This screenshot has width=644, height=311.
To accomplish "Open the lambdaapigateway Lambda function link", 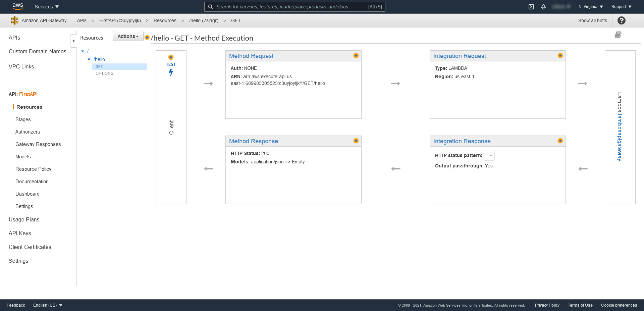I will coord(620,138).
